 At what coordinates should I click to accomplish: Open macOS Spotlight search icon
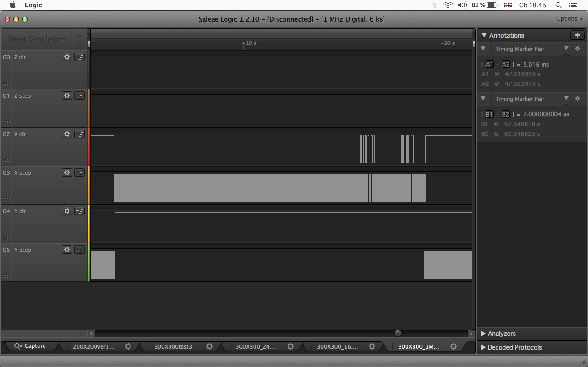(x=558, y=5)
